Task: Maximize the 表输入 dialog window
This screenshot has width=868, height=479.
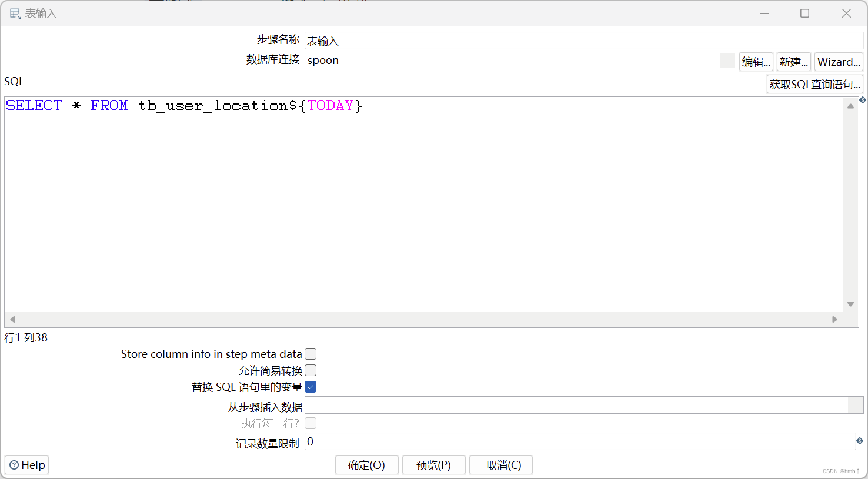Action: point(805,13)
